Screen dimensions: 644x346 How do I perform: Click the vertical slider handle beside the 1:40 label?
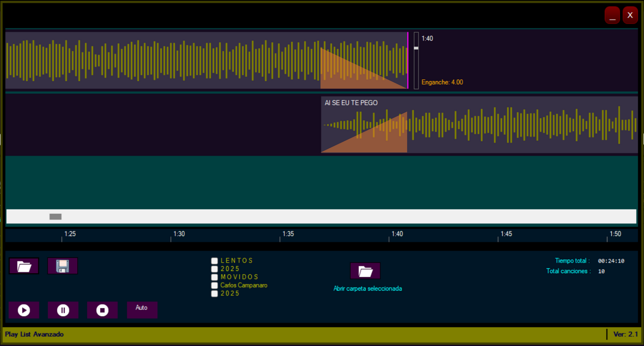[x=416, y=48]
